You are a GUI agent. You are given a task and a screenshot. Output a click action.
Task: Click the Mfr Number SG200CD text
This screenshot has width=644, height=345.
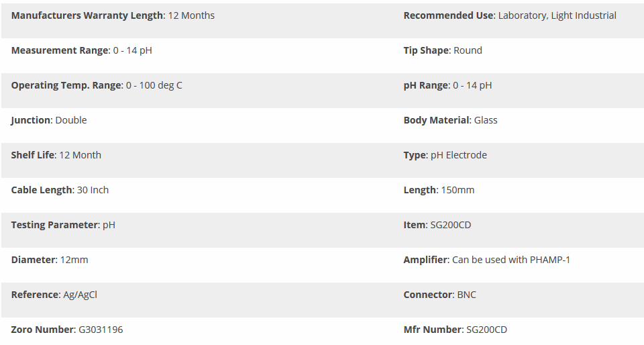455,330
